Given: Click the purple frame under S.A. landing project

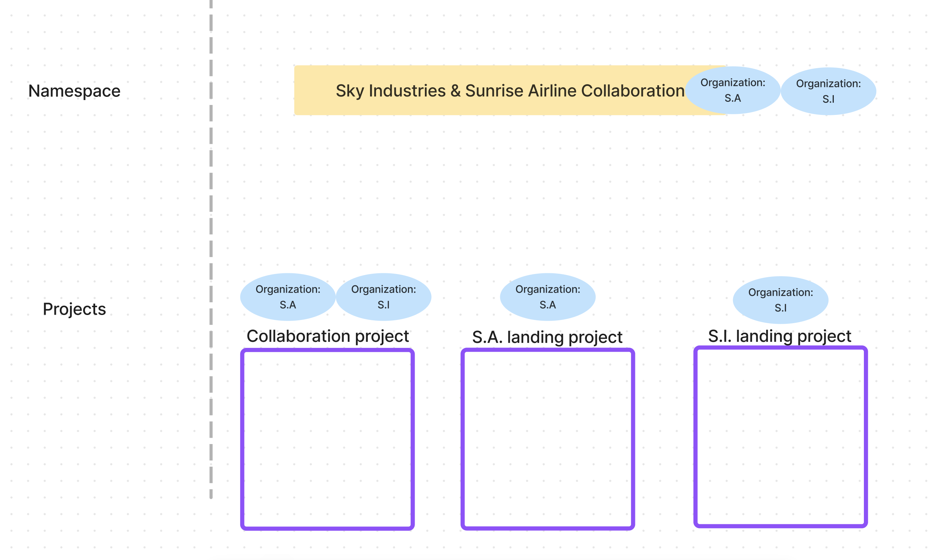Looking at the screenshot, I should [x=548, y=439].
